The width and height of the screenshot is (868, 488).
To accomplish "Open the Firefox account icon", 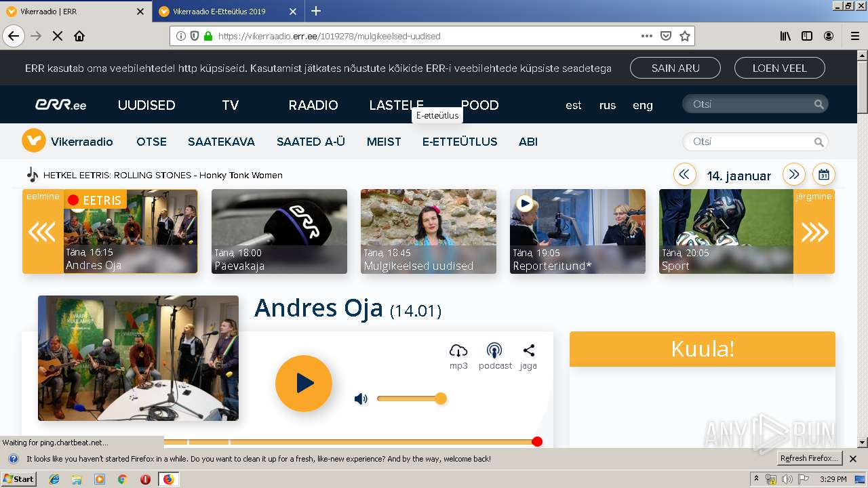I will pyautogui.click(x=829, y=36).
